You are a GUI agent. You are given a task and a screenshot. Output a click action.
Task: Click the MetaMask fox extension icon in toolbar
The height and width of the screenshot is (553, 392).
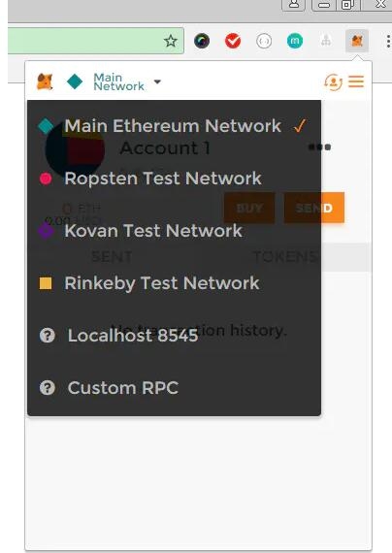(x=357, y=41)
